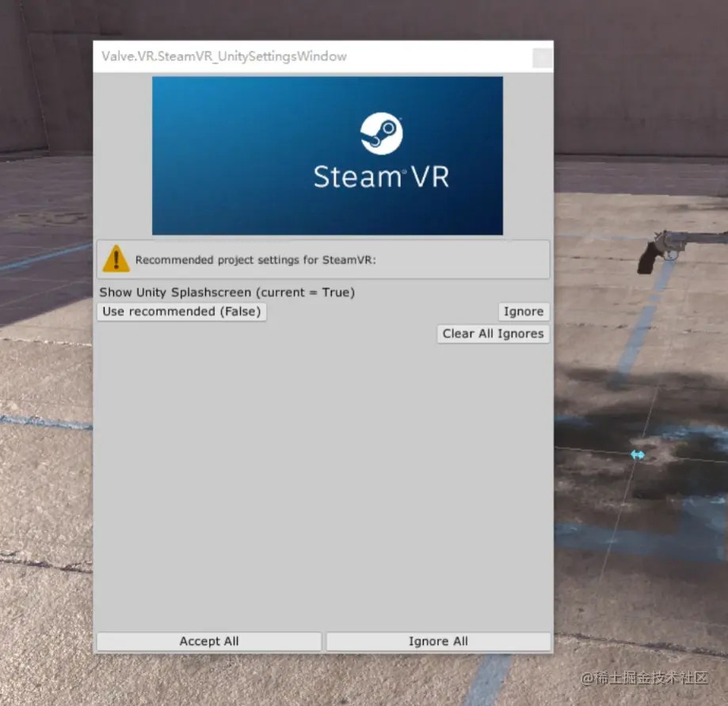Click 'Show Unity Splashscreen (current = True)' text

click(227, 292)
